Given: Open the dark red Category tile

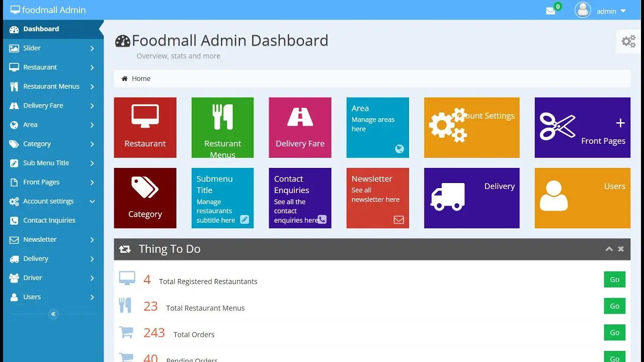Looking at the screenshot, I should pos(145,198).
